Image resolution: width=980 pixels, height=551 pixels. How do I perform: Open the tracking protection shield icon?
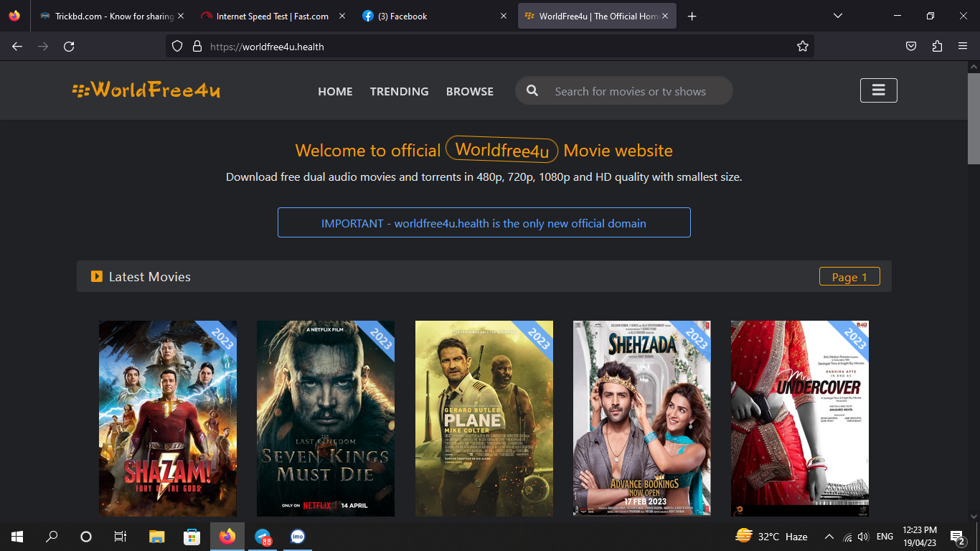(177, 46)
